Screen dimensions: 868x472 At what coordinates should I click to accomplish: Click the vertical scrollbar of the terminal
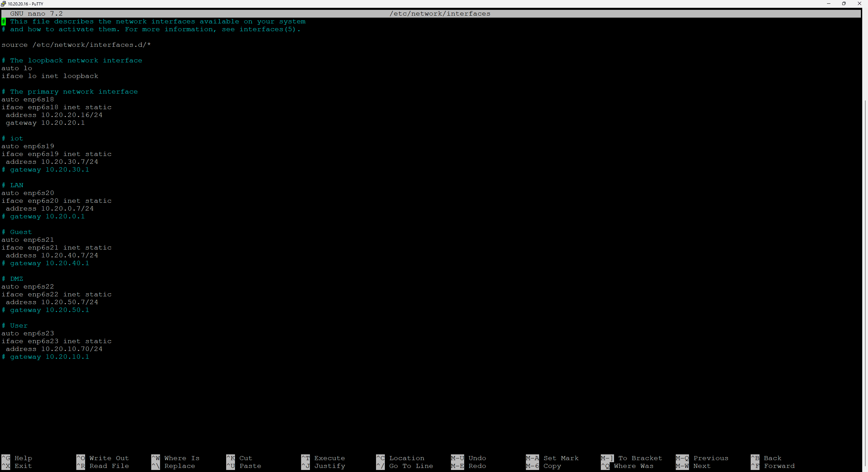pos(865,237)
